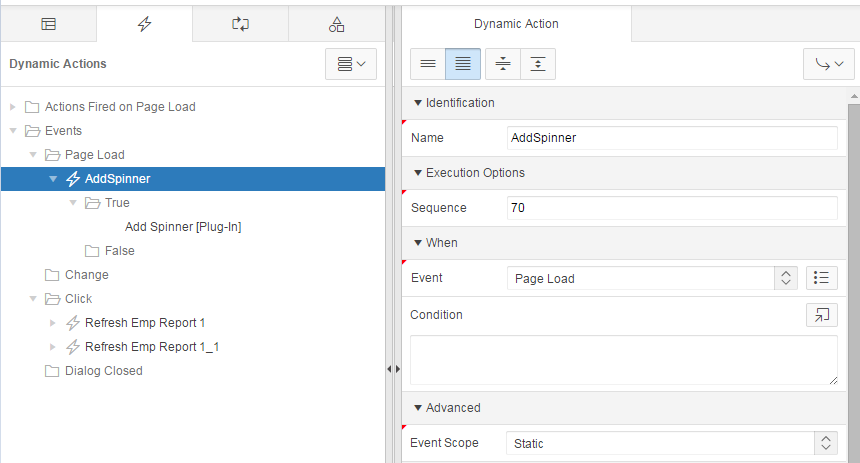The height and width of the screenshot is (463, 860).
Task: Click the pane splitter collapse handle
Action: tap(393, 369)
